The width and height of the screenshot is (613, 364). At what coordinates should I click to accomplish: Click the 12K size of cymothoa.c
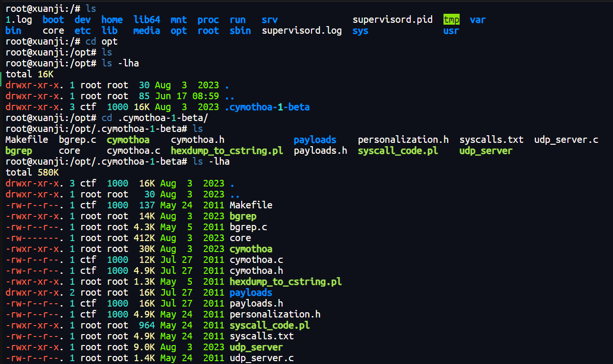coord(147,260)
